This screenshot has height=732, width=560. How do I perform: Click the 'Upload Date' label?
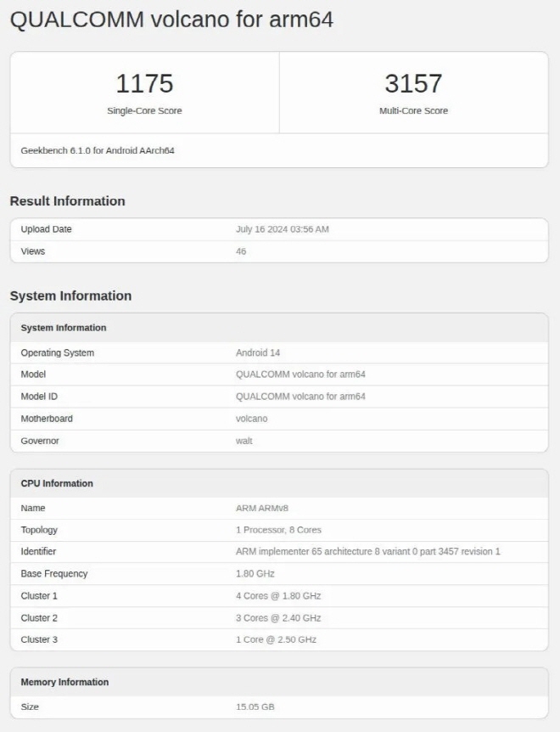pyautogui.click(x=46, y=229)
